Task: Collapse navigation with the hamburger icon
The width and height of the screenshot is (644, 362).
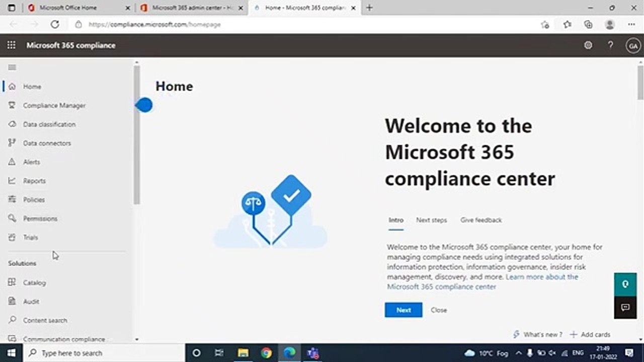Action: (x=12, y=67)
